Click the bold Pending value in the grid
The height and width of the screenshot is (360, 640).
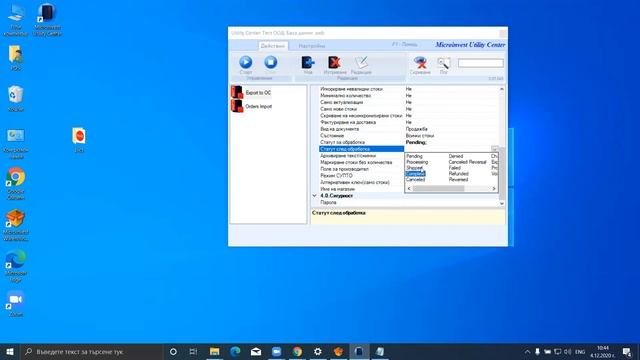pos(416,142)
